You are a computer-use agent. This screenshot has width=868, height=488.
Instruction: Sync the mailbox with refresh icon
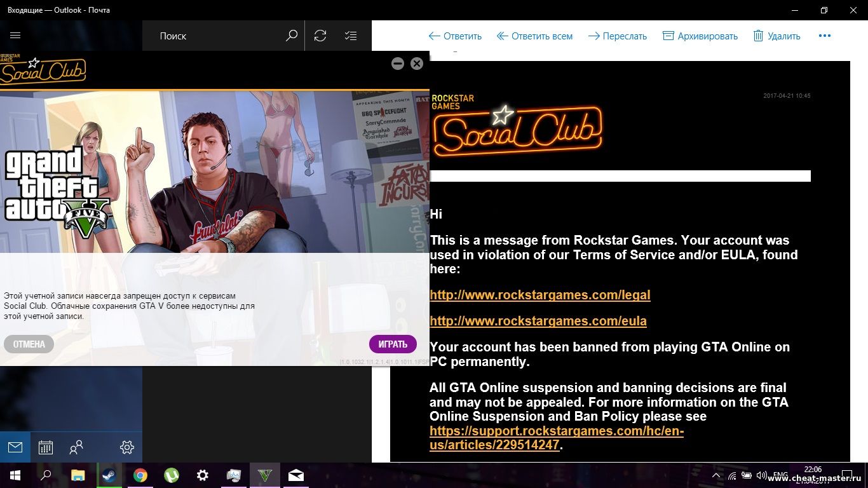320,36
